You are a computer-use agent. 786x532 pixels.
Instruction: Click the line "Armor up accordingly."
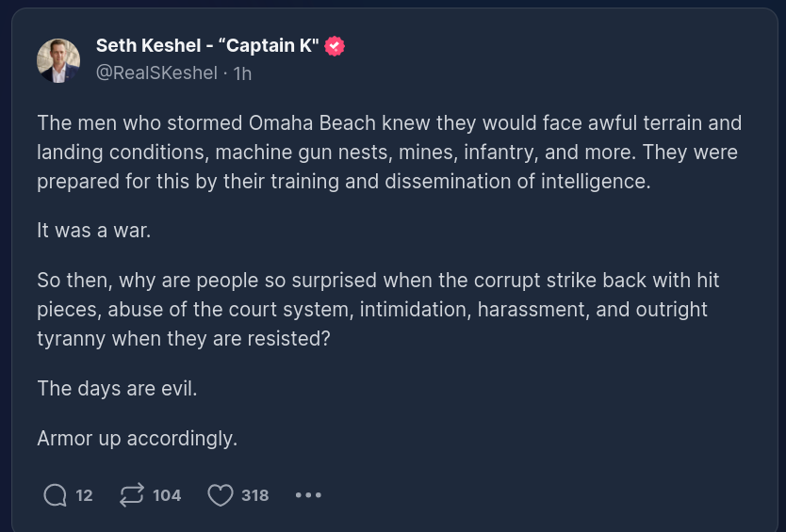(137, 438)
